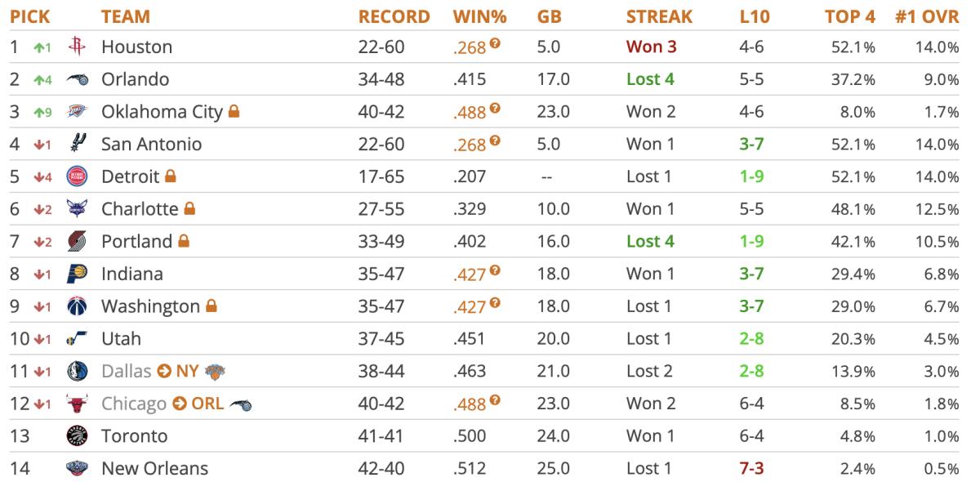
Task: Click the Oklahoma City Thunder logo
Action: pyautogui.click(x=77, y=112)
